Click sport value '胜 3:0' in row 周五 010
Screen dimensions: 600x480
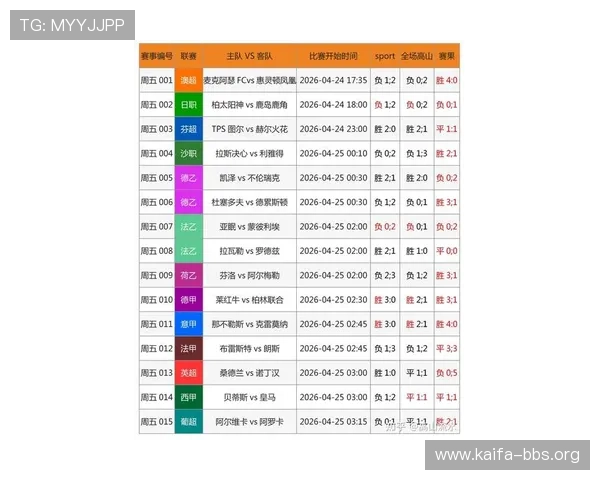click(x=385, y=300)
